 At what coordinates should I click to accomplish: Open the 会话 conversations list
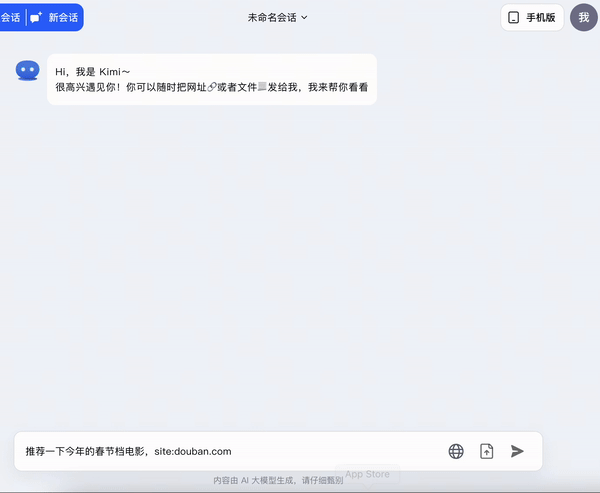10,18
